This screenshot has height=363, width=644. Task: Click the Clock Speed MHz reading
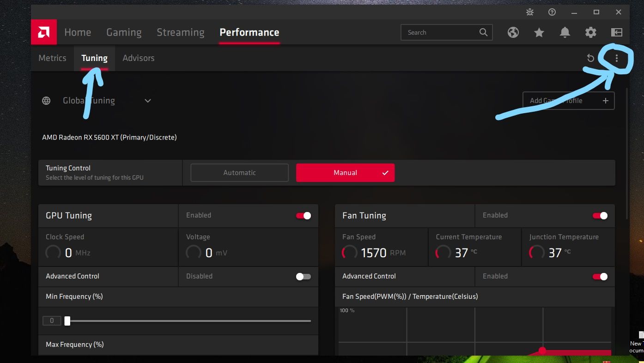click(x=68, y=253)
